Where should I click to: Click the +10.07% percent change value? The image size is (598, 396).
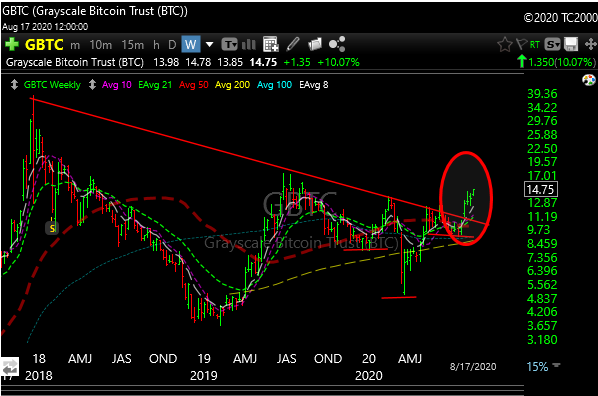click(x=338, y=62)
